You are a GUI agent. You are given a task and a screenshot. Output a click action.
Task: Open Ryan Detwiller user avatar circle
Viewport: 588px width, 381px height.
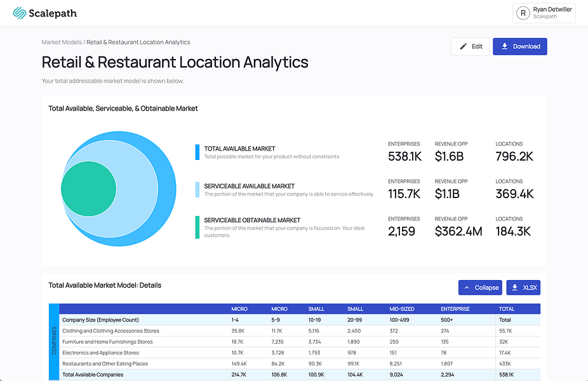[523, 13]
